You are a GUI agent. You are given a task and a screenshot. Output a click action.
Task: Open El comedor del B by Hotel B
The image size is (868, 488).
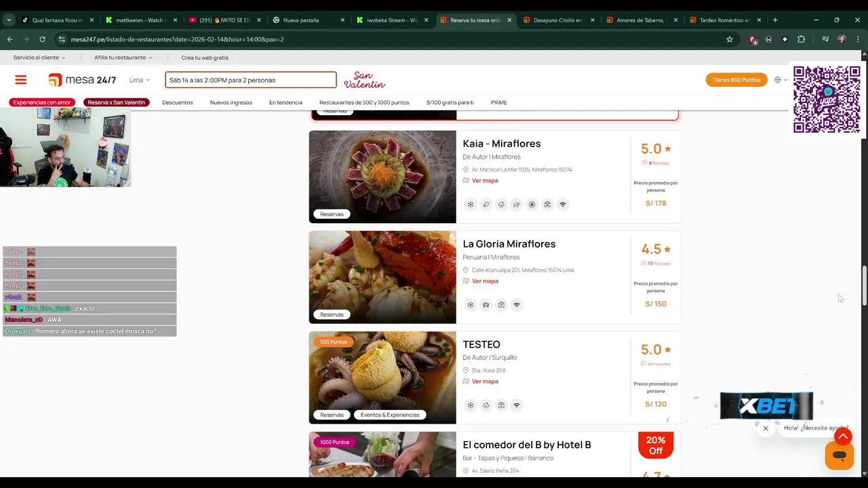[527, 445]
